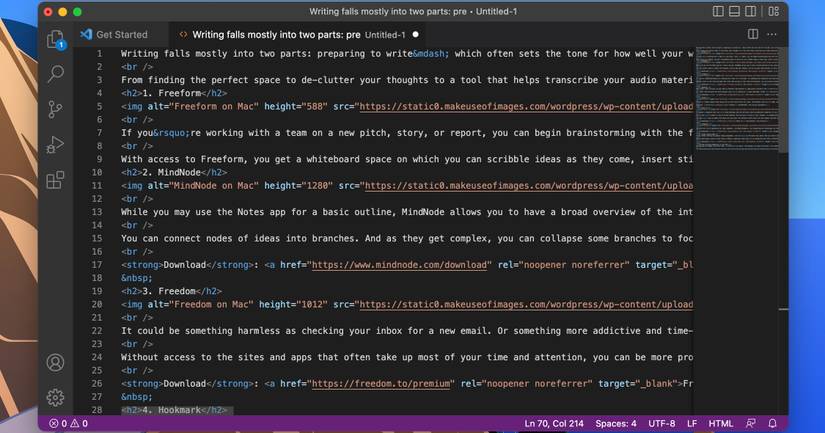Open the Customize Layout icon
The image size is (825, 433).
(x=773, y=11)
